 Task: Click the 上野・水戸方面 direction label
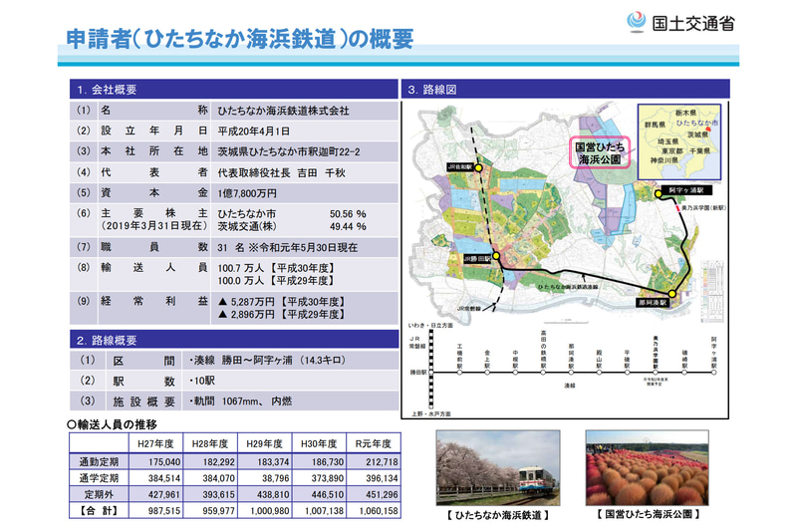pos(431,414)
